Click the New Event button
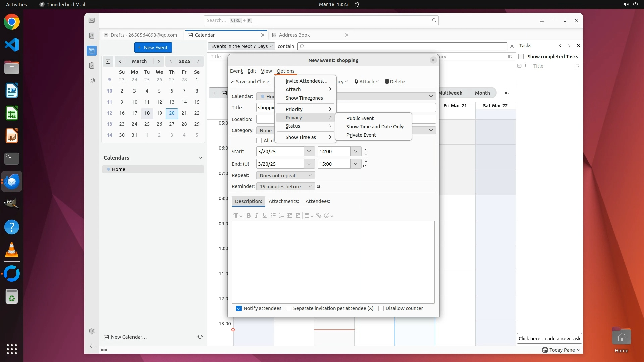Image resolution: width=644 pixels, height=362 pixels. coord(153,48)
